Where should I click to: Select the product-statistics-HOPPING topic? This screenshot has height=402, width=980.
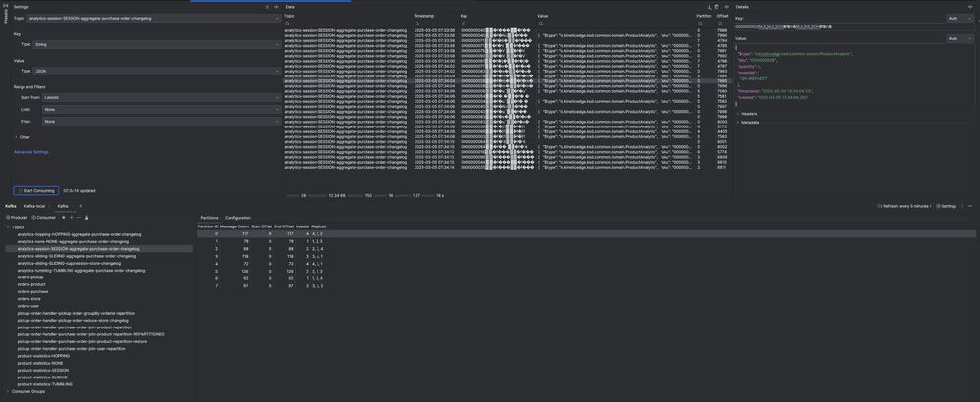coord(43,356)
